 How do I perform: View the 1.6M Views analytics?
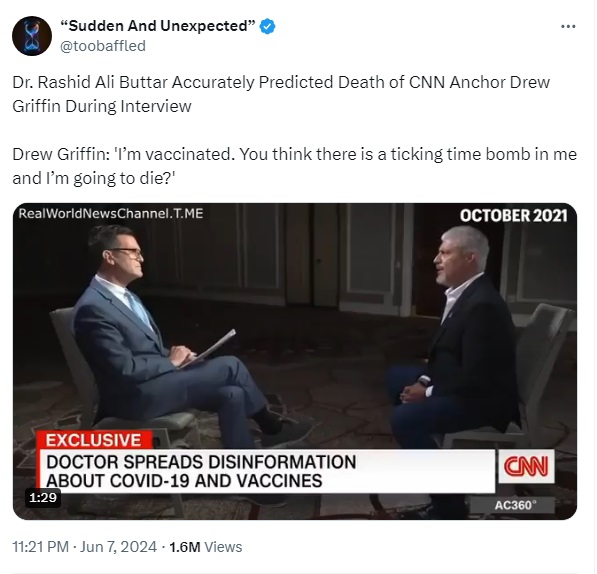click(206, 547)
